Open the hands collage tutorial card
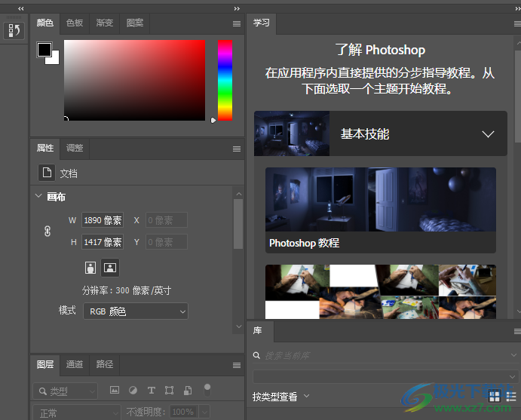 coord(381,292)
